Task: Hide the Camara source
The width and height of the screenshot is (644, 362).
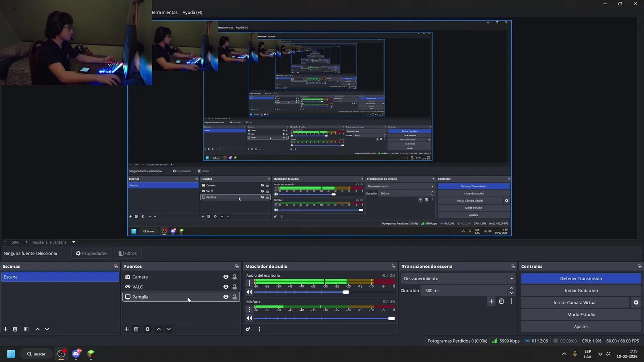Action: pos(226,277)
